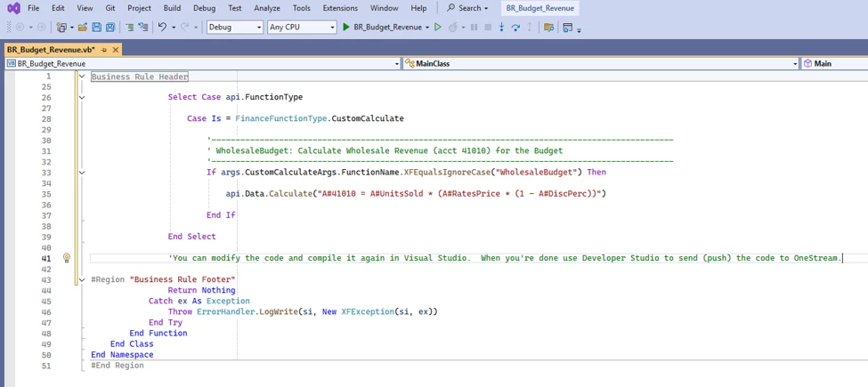Click the api.Data.Calculate code line
This screenshot has width=868, height=387.
click(x=417, y=194)
